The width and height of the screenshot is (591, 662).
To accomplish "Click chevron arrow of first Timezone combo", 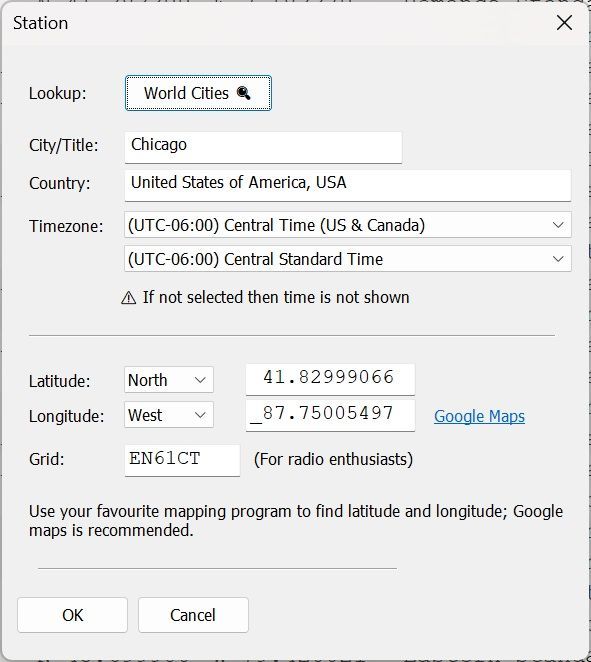I will coord(558,225).
